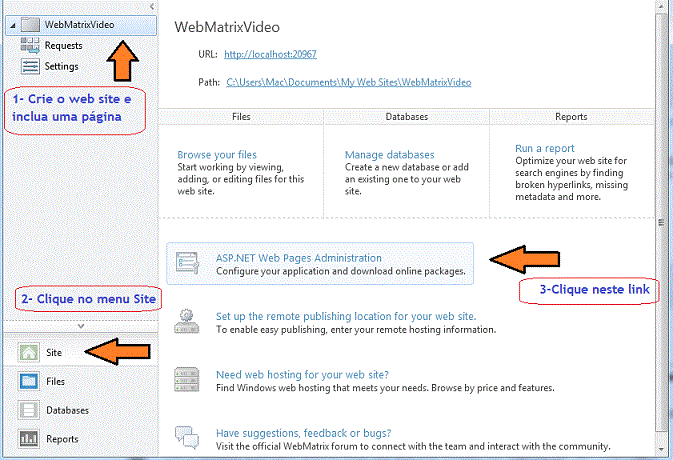Screen dimensions: 673x460
Task: Click the web hosting server icon
Action: (187, 379)
